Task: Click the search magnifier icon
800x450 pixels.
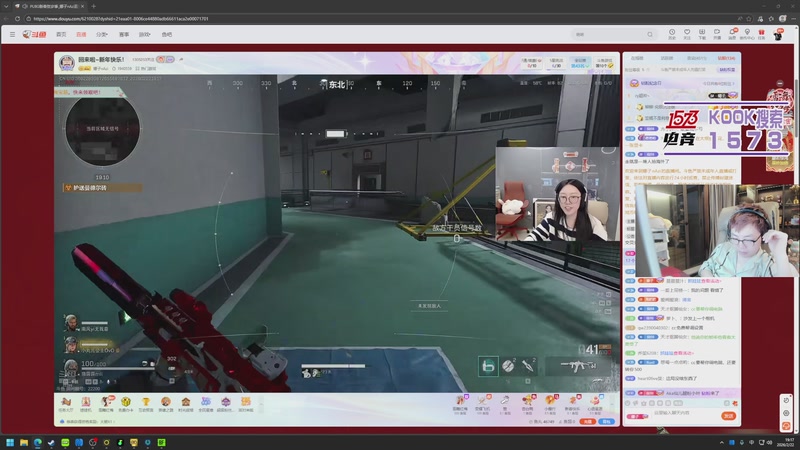Action: click(650, 35)
